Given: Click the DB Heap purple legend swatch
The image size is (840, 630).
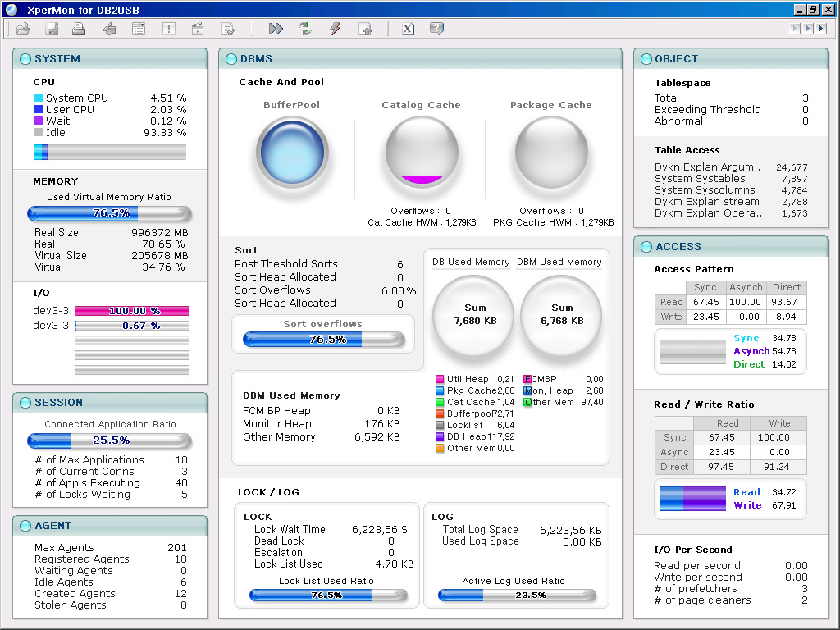Looking at the screenshot, I should pos(440,436).
